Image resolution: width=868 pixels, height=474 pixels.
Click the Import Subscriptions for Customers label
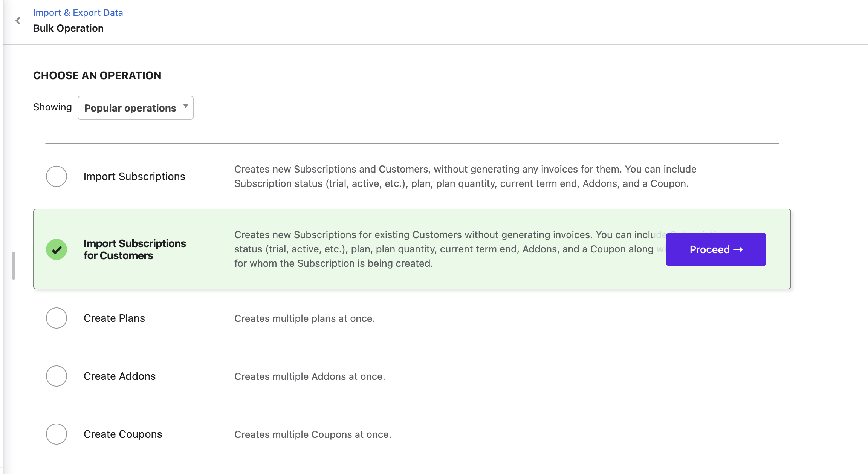[134, 249]
